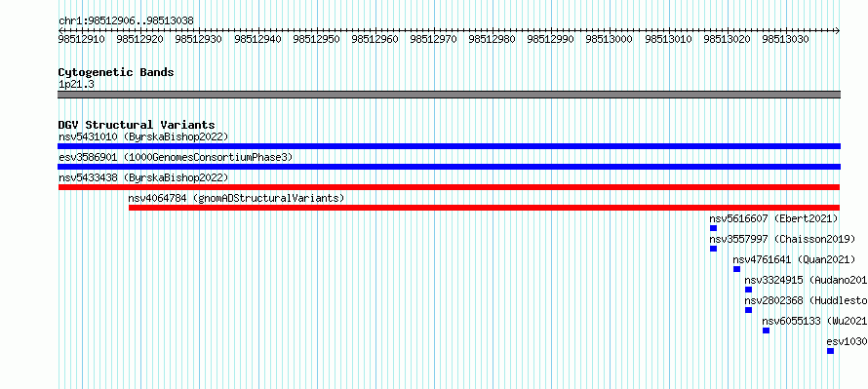Click small blue marker under nsv5616607

(713, 228)
